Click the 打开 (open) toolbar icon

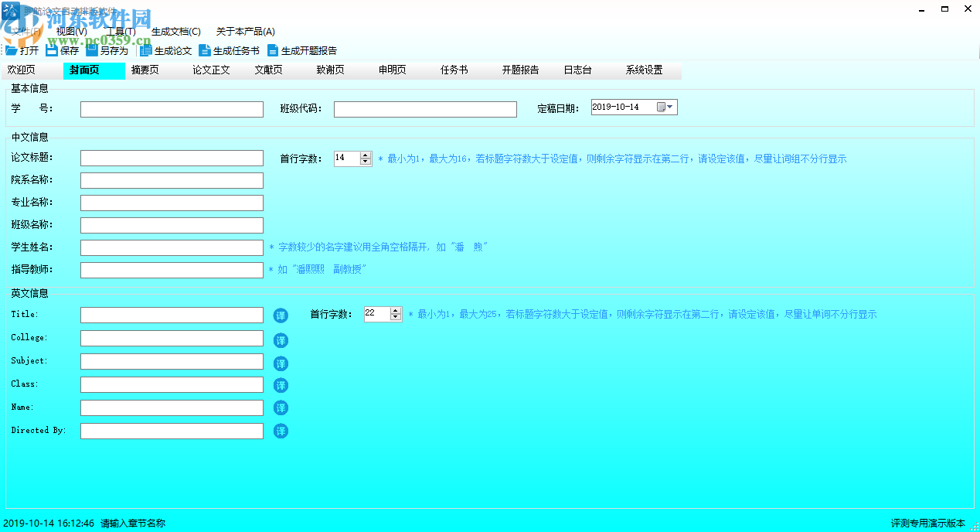[12, 50]
